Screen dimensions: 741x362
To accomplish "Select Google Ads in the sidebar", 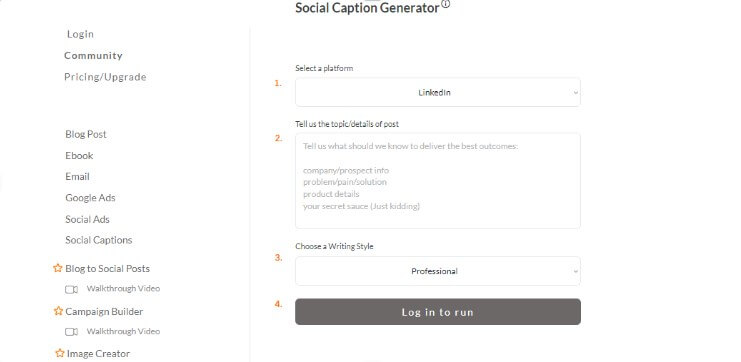I will tap(90, 198).
